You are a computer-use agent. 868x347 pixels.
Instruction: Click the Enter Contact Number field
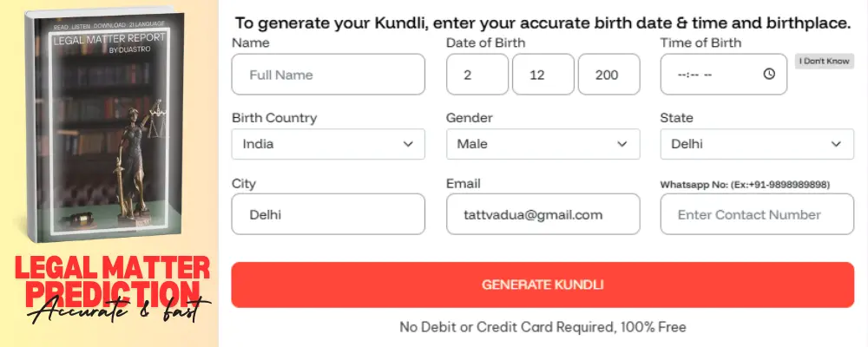tap(756, 214)
